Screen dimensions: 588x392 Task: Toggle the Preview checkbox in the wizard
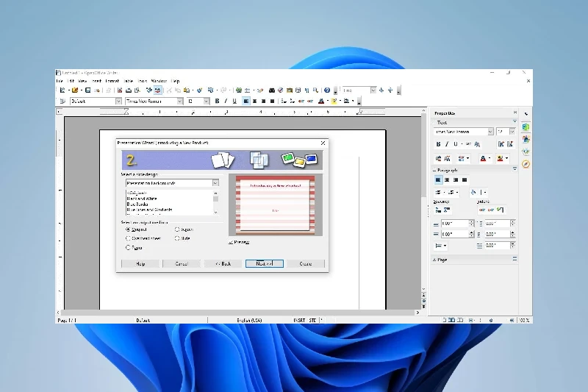point(231,241)
